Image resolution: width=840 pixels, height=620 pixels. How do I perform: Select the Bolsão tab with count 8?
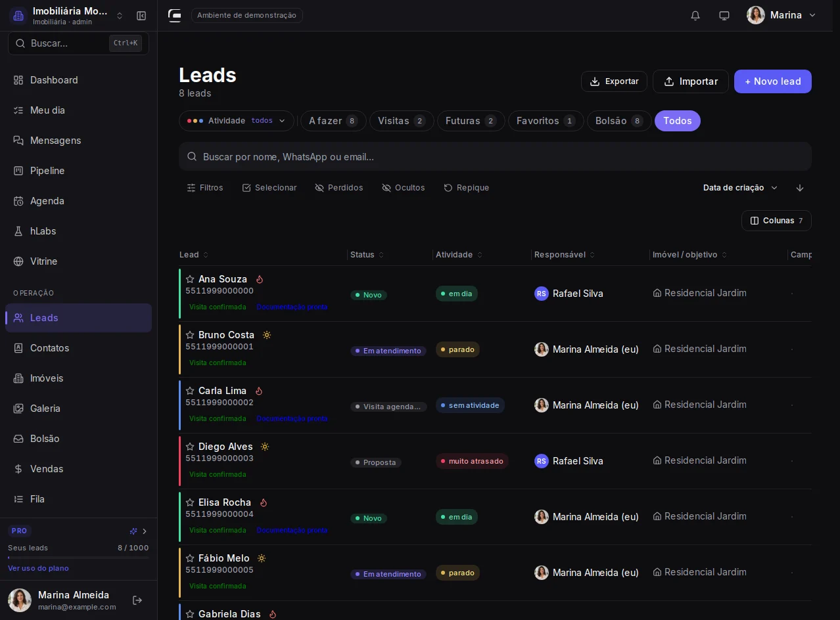(619, 121)
